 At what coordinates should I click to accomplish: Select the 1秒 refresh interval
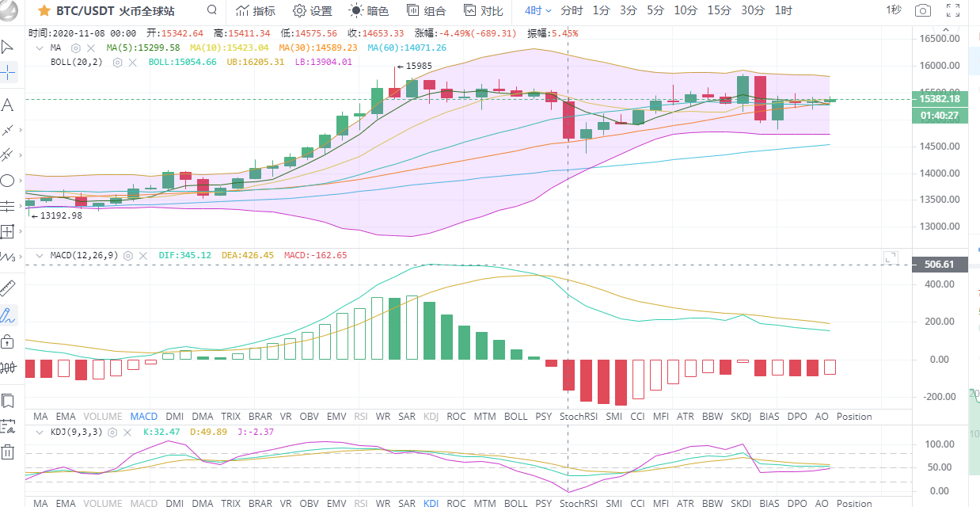coord(894,10)
